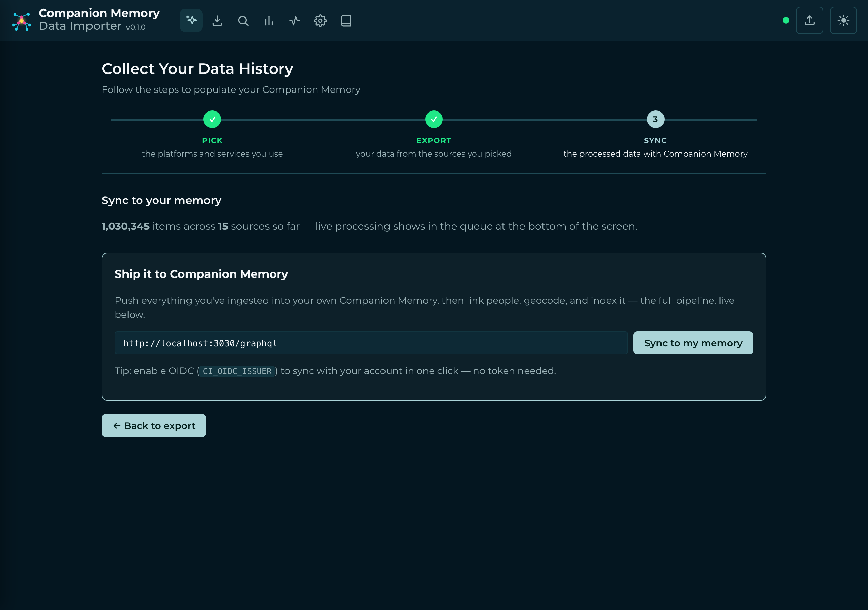Screen dimensions: 868x610
Task: Click the Ship it to Companion Memory heading
Action: pyautogui.click(x=201, y=274)
